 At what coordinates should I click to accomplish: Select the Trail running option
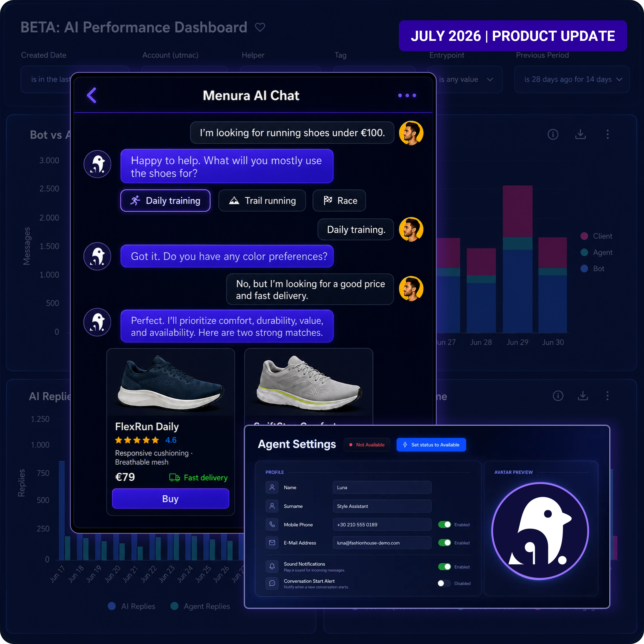(262, 201)
